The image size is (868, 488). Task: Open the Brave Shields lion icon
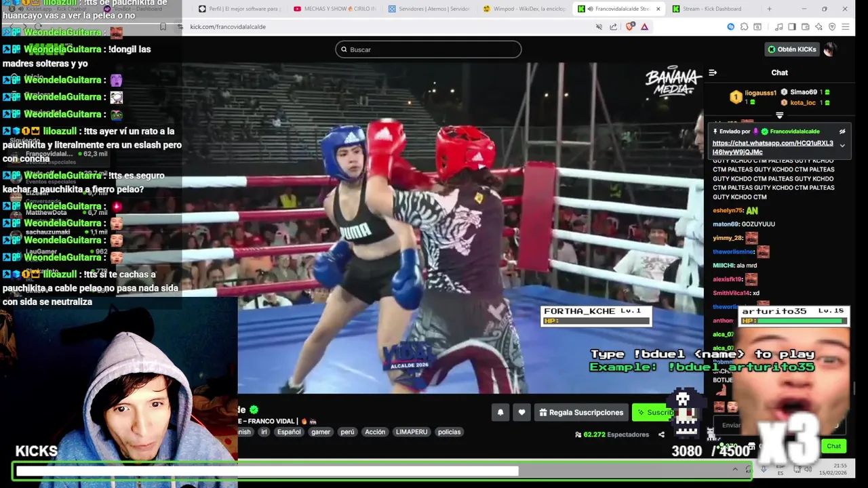pyautogui.click(x=630, y=26)
